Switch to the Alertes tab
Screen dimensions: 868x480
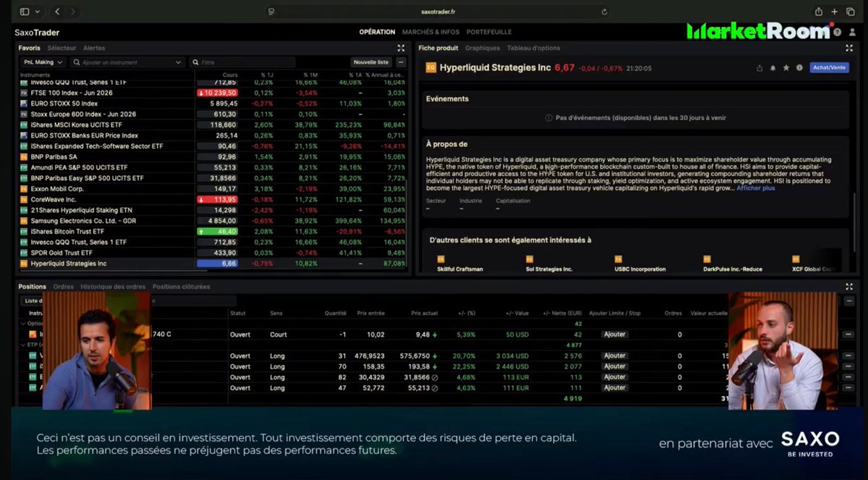tap(94, 48)
